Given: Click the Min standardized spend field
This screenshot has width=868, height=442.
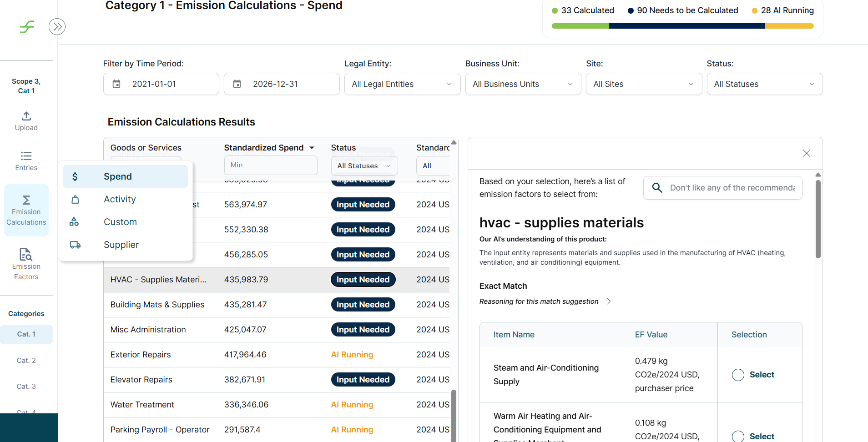Looking at the screenshot, I should click(x=270, y=165).
